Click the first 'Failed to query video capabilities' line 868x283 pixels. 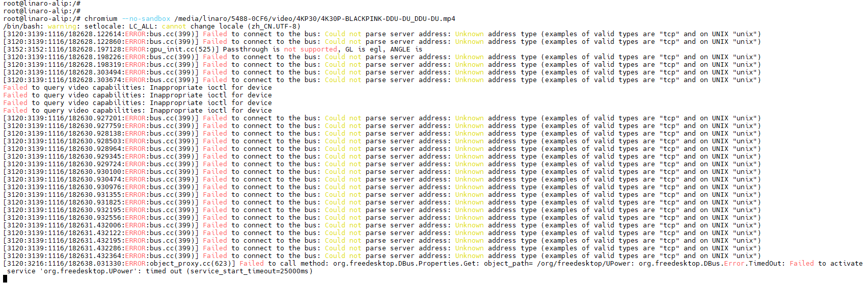tap(138, 88)
